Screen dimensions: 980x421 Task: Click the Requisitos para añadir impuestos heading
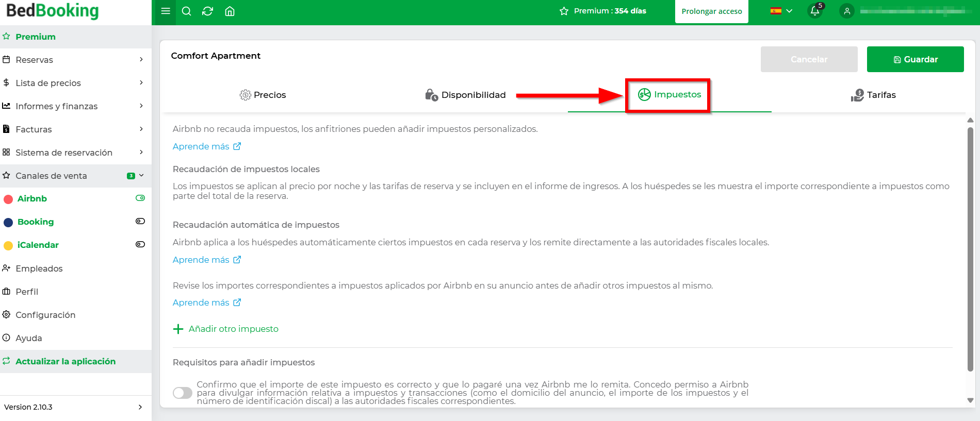(243, 362)
